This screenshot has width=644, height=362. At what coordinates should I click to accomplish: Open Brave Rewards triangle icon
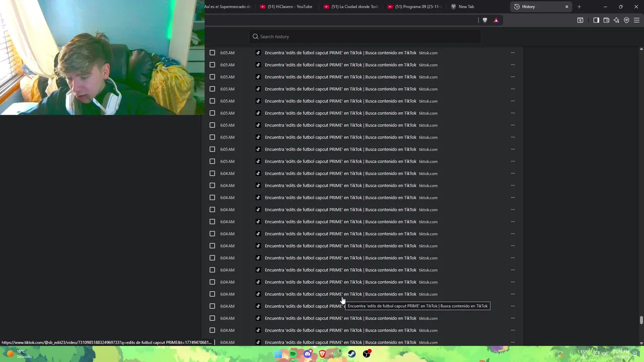tap(496, 20)
